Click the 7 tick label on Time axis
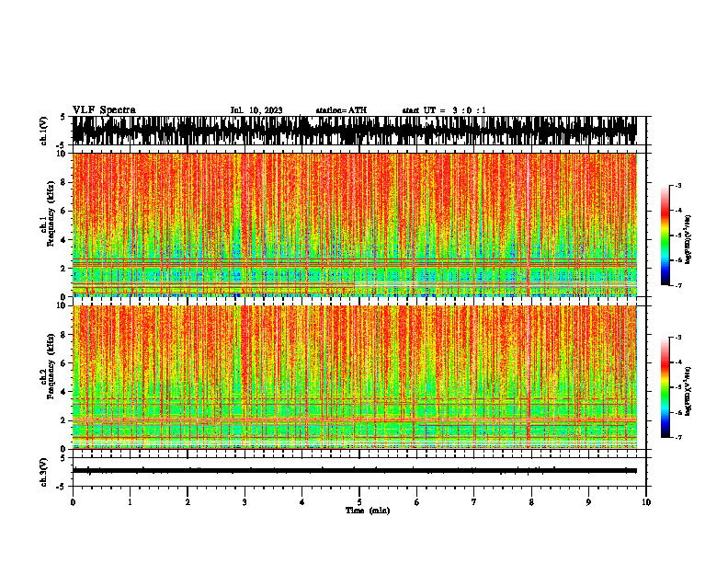The height and width of the screenshot is (563, 728). [474, 502]
